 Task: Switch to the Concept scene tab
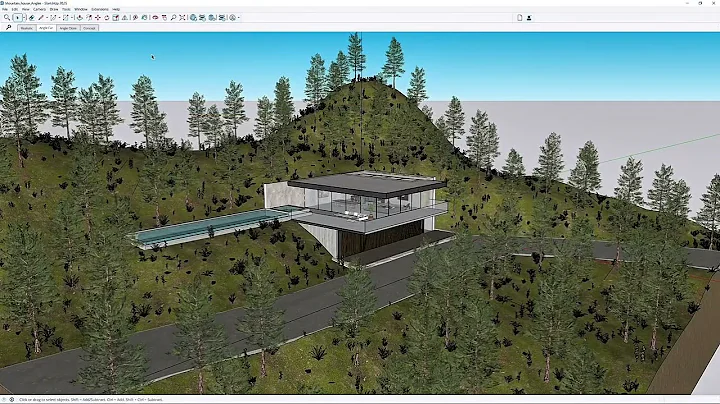coord(89,28)
